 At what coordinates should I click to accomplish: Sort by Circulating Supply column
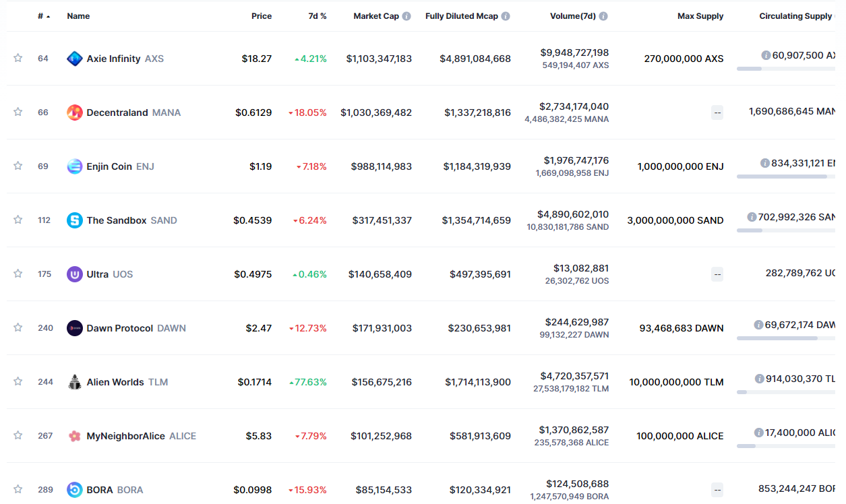click(x=796, y=16)
